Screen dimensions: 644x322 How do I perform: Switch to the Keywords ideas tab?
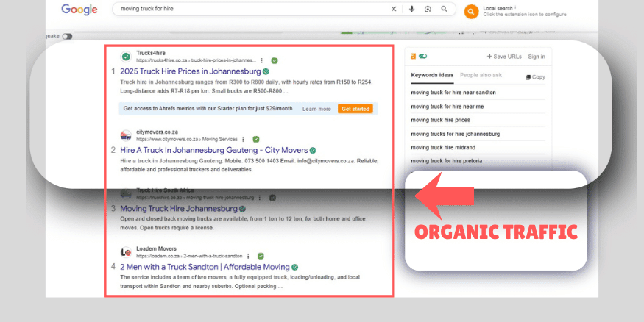point(432,76)
